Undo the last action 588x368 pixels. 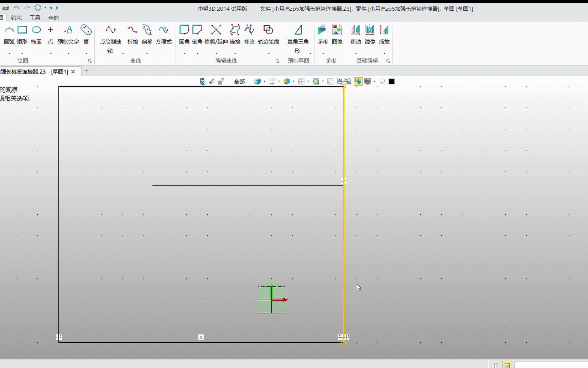(x=16, y=7)
